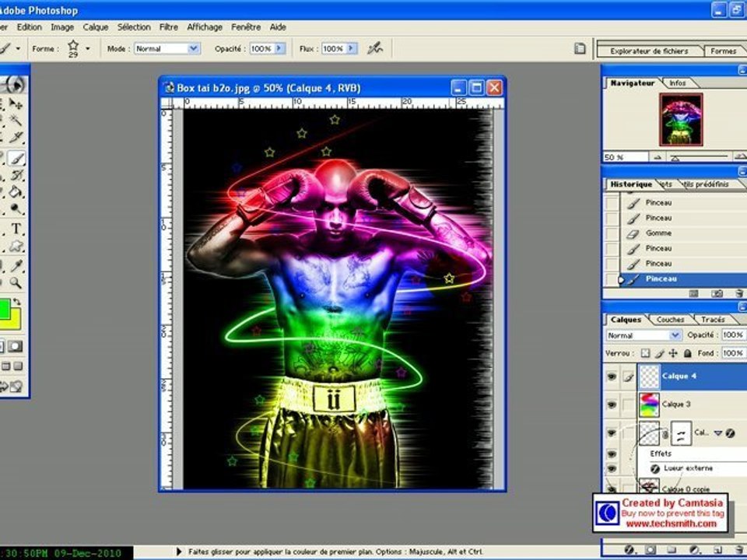Select the Zoom magnifier tool
Viewport: 747px width, 560px height.
(x=16, y=283)
